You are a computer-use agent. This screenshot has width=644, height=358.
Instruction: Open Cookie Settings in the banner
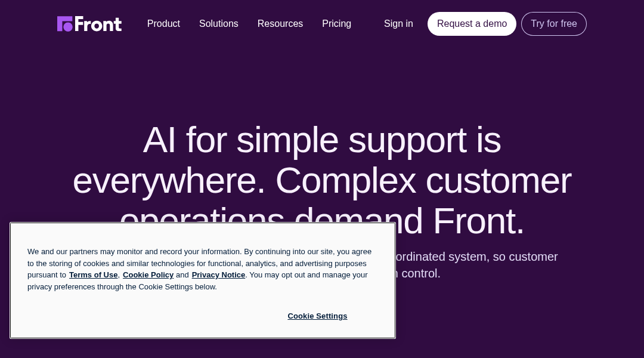tap(317, 316)
